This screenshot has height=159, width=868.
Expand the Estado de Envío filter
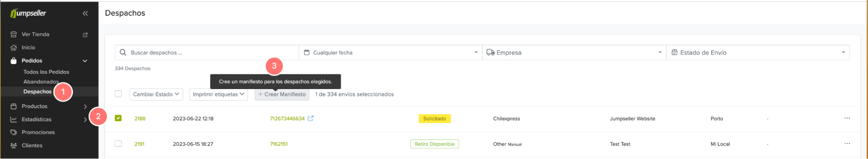[758, 53]
